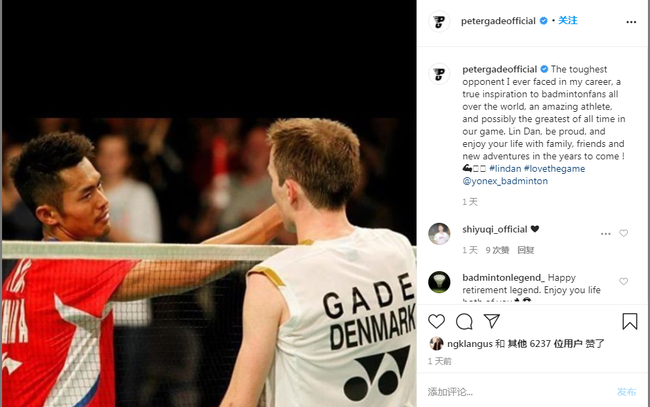
Task: Open #lindan hashtag link
Action: [x=505, y=169]
